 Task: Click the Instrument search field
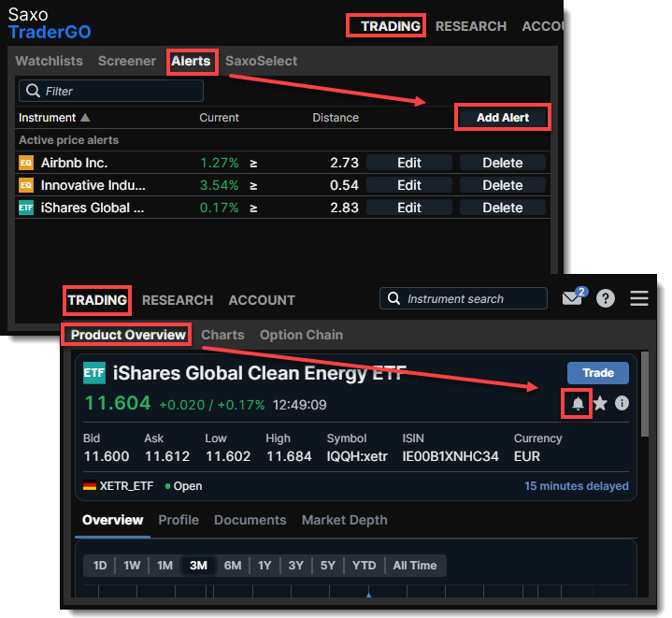click(x=464, y=298)
